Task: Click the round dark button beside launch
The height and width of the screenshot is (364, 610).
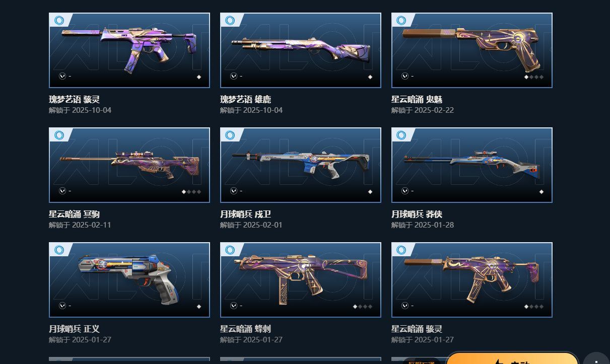Action: (596, 358)
